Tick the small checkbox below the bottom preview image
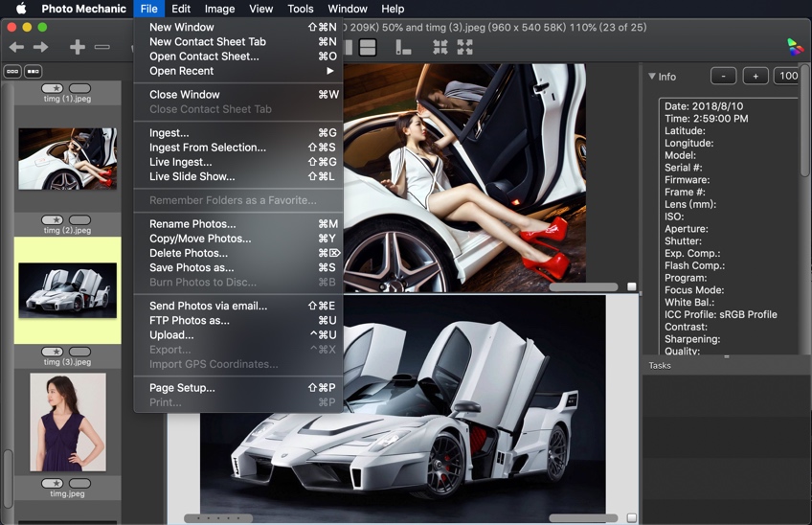812x525 pixels. click(632, 517)
